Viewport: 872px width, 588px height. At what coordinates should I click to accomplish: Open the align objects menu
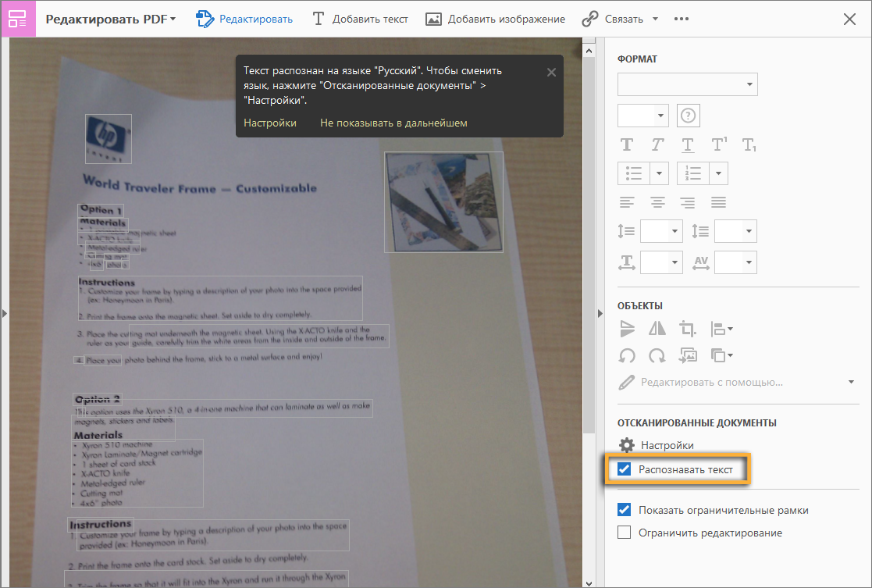point(721,330)
